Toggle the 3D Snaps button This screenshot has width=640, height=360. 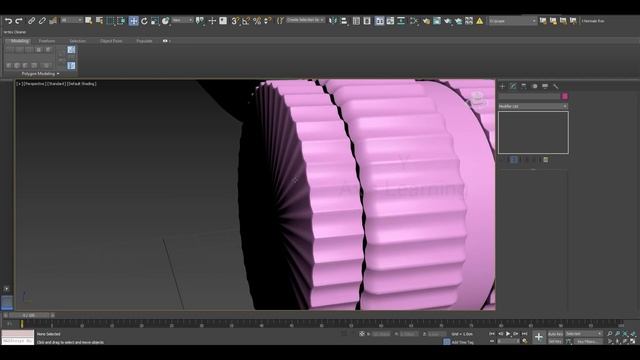236,21
